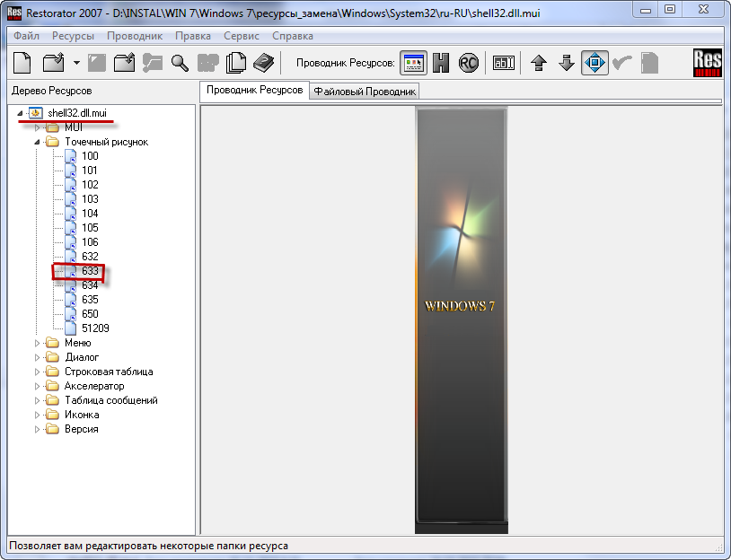Click the greyed-out checkmark apply icon

click(622, 63)
